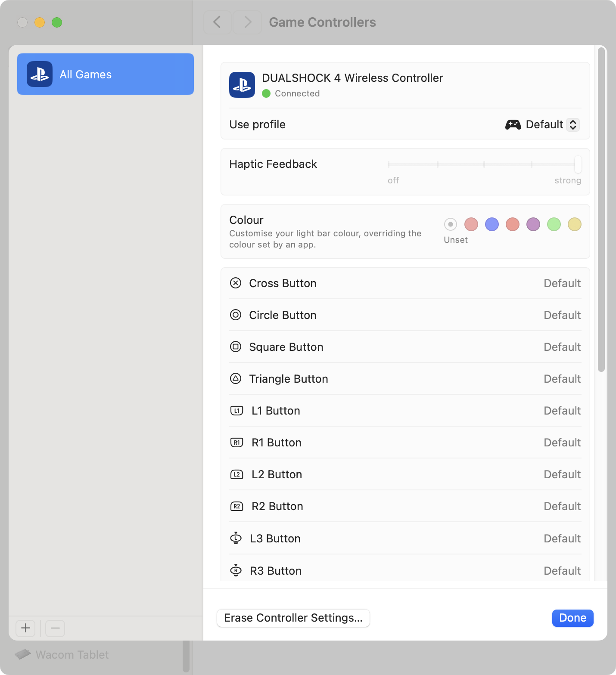The height and width of the screenshot is (675, 616).
Task: Click the "Wacom Tablet" label in the sidebar
Action: click(x=72, y=654)
